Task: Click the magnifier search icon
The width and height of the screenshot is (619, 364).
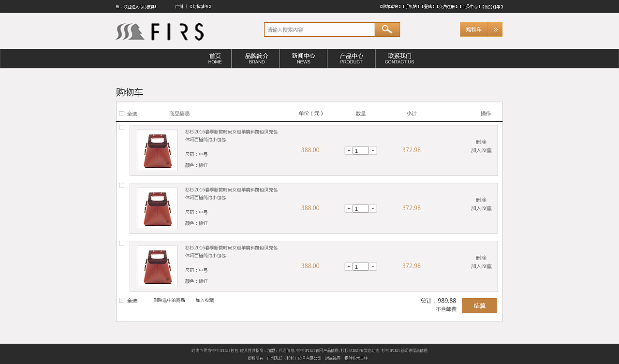Action: click(387, 29)
